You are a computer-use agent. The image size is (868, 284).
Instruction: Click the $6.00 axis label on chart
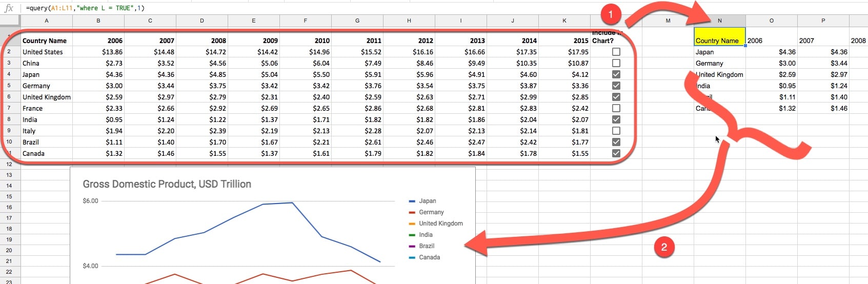(90, 201)
